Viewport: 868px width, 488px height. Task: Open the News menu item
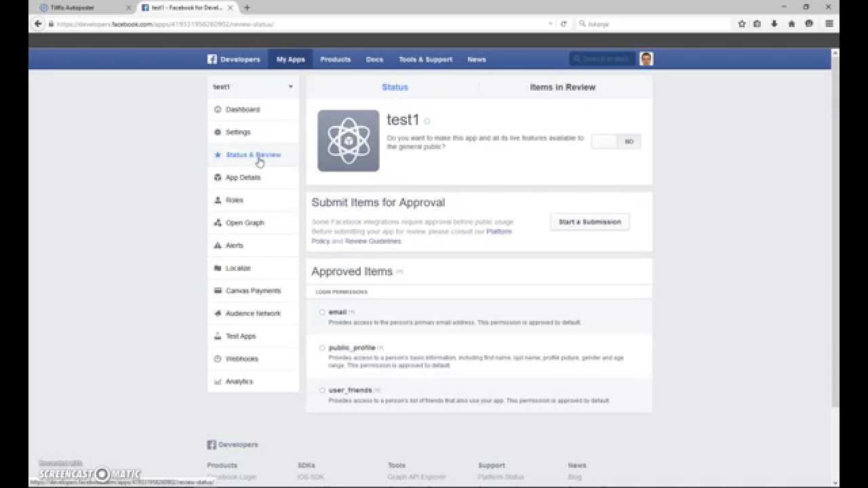pyautogui.click(x=477, y=60)
